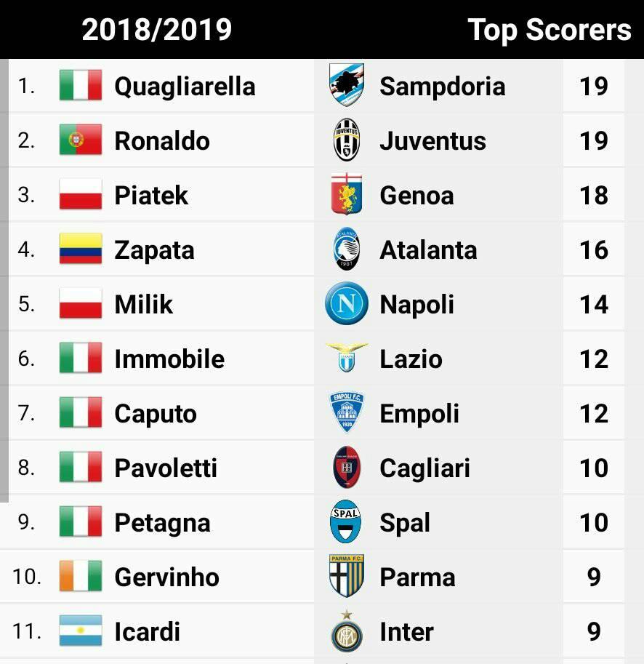
Task: Open player Piatek
Action: 151,195
